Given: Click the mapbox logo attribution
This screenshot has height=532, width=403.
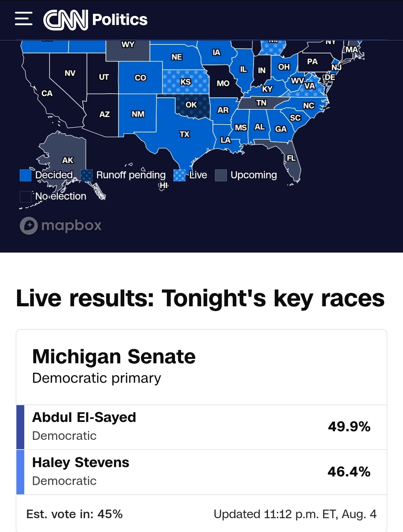Looking at the screenshot, I should click(61, 225).
